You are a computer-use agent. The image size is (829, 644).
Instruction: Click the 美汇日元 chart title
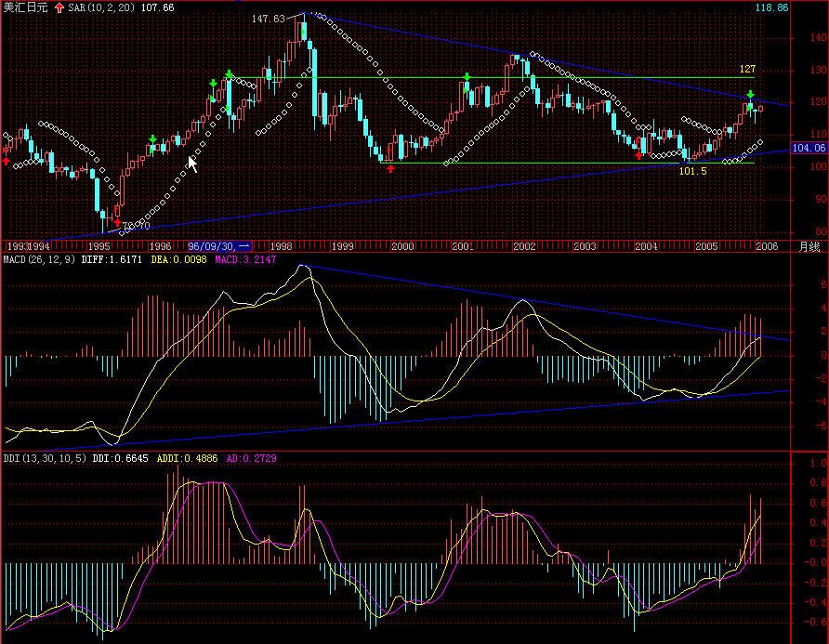tap(25, 7)
